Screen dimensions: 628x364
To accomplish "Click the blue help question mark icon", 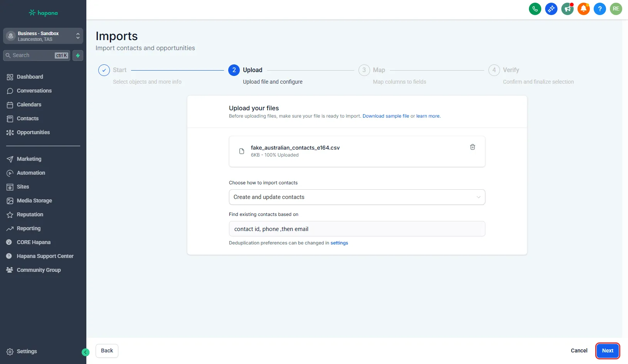I will click(600, 9).
